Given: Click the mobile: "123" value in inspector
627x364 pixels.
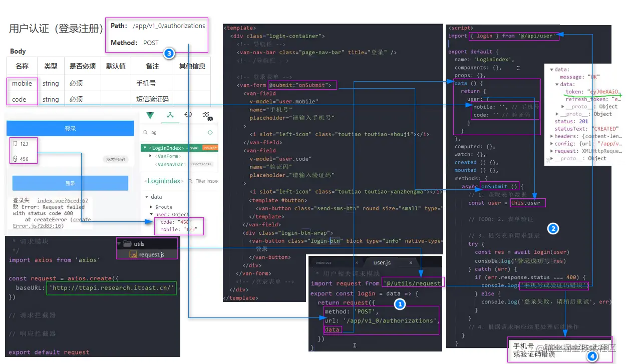Looking at the screenshot, I should (x=179, y=229).
